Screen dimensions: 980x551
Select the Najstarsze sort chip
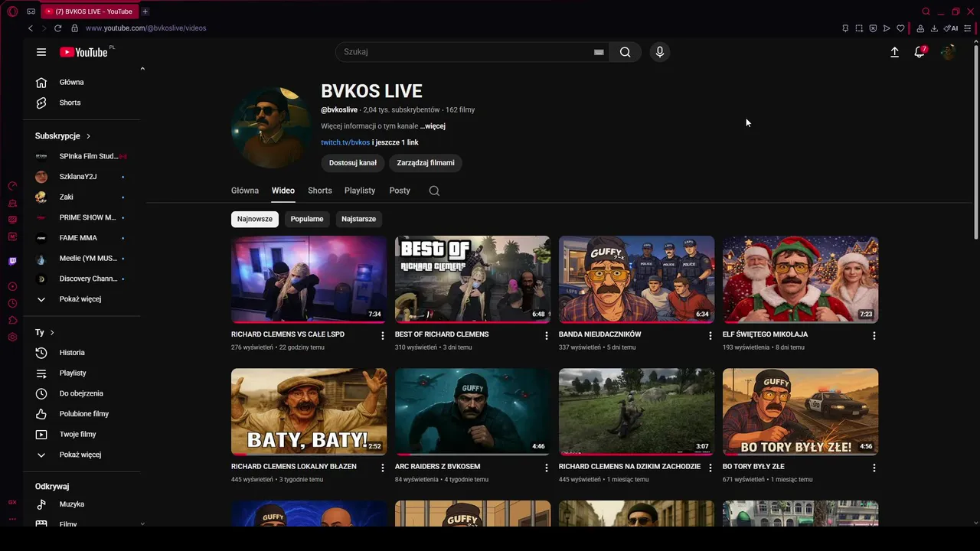(x=358, y=219)
